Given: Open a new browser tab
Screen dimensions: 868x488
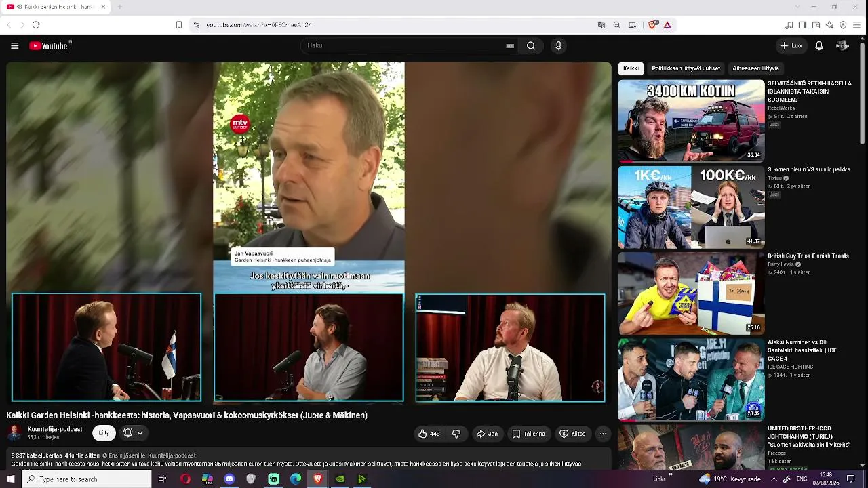Looking at the screenshot, I should click(x=119, y=7).
